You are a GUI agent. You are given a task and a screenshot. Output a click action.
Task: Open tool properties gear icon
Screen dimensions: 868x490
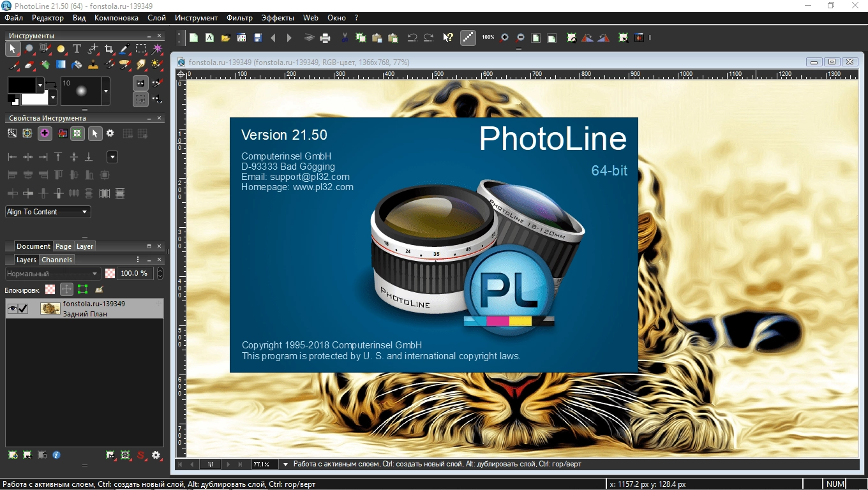coord(110,133)
